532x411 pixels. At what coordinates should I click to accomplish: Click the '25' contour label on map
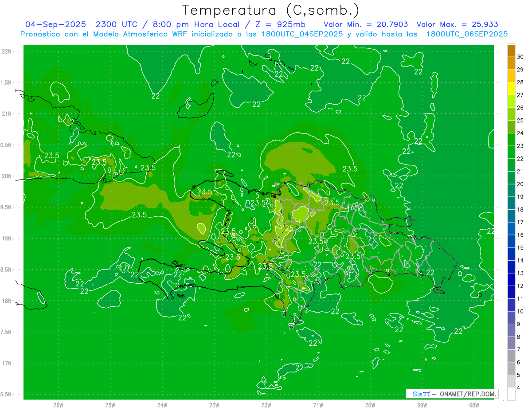pos(289,228)
